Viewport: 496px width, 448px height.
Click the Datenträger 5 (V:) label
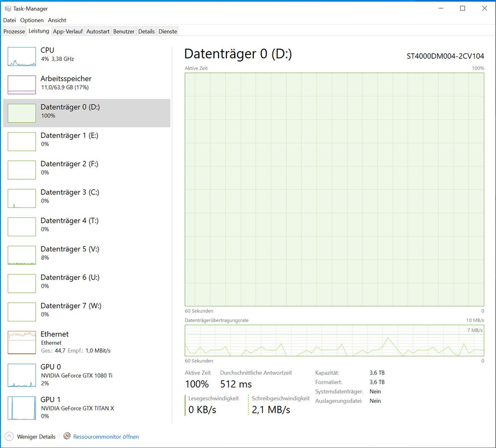70,249
